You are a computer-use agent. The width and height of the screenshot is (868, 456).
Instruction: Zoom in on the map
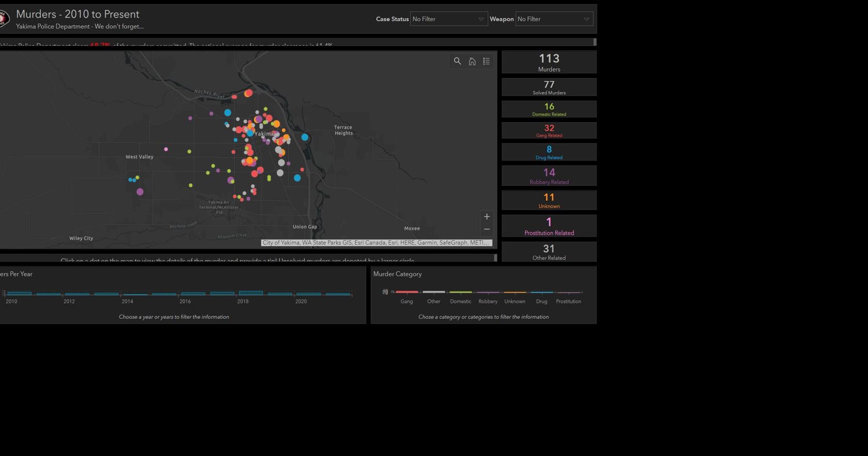tap(486, 217)
